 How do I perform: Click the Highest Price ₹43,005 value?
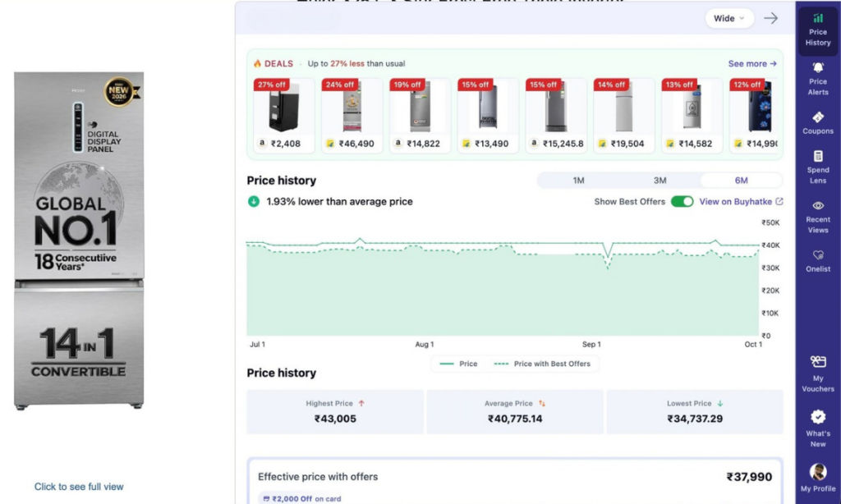tap(335, 419)
